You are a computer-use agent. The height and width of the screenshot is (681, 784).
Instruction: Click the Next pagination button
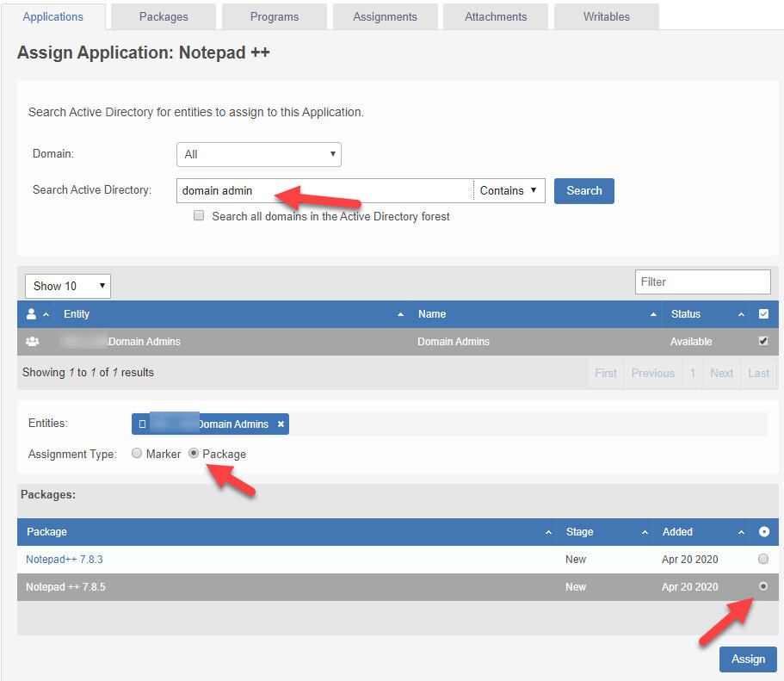721,374
